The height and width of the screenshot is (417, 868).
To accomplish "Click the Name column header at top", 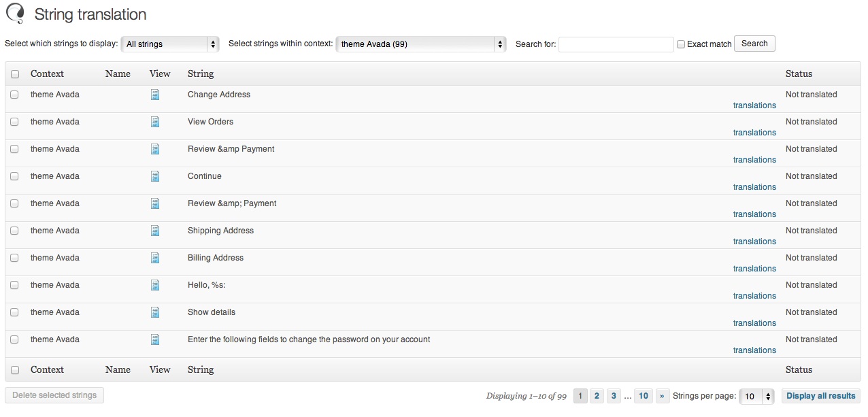I will pyautogui.click(x=118, y=73).
